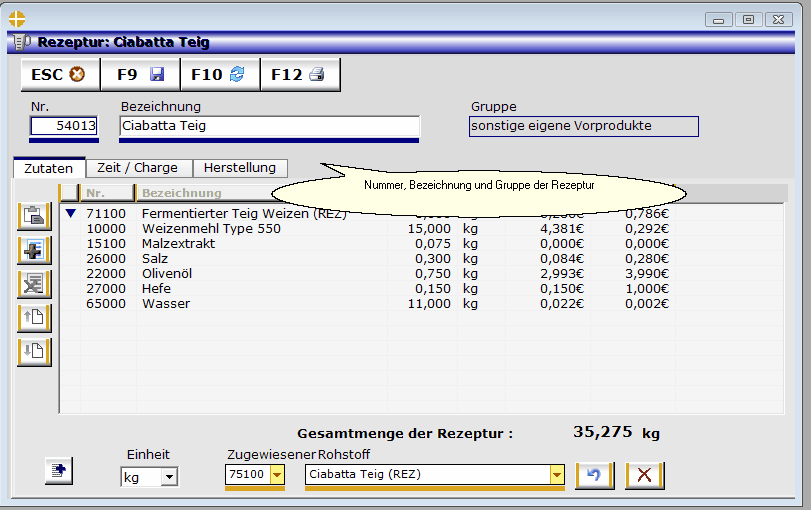Click the blue undo arrow button
This screenshot has width=811, height=510.
click(x=594, y=475)
